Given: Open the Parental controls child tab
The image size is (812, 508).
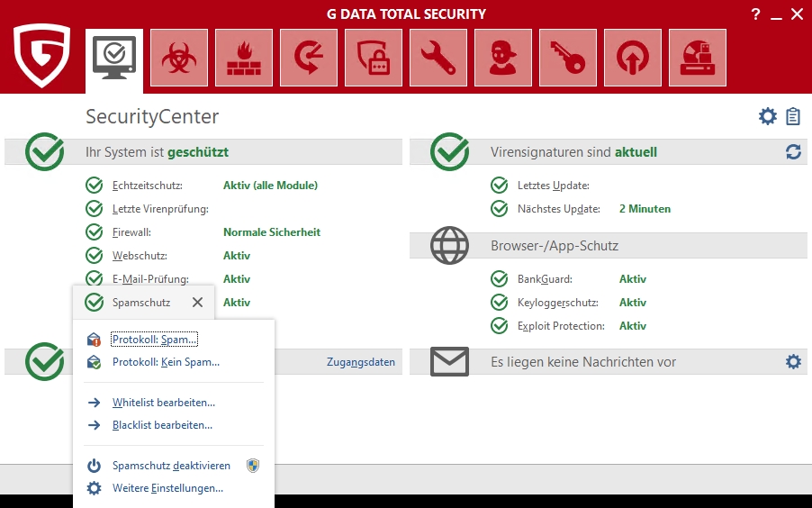Looking at the screenshot, I should [x=503, y=58].
